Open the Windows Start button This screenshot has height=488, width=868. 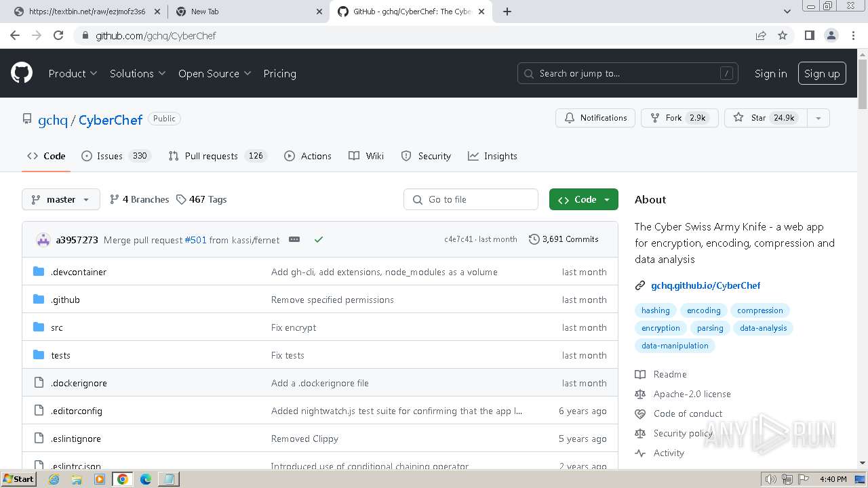(18, 479)
